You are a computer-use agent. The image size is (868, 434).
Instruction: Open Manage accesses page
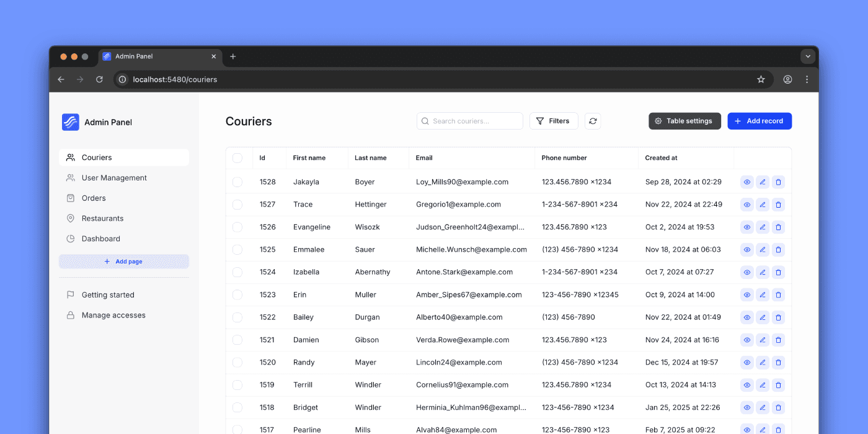[x=124, y=316]
